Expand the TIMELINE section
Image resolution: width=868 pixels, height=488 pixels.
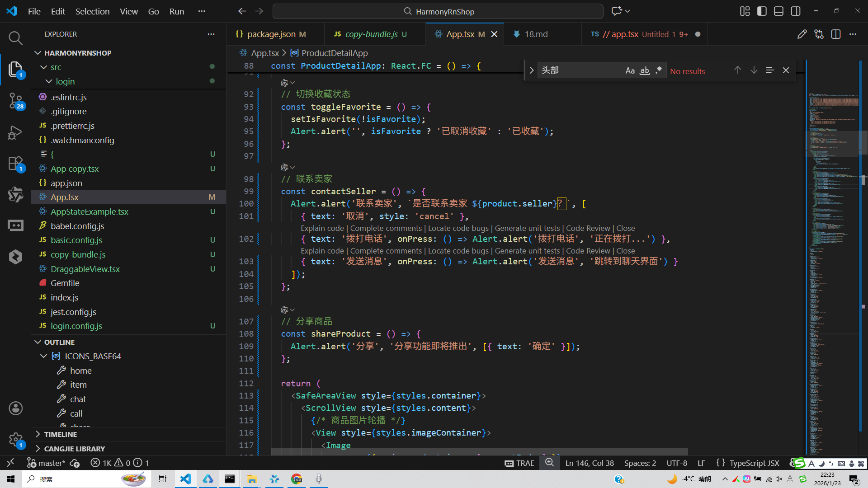60,434
